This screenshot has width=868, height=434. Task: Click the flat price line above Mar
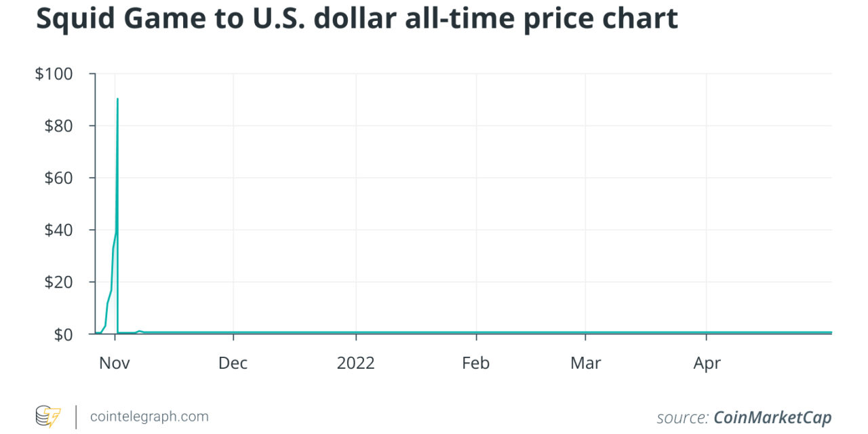[585, 332]
